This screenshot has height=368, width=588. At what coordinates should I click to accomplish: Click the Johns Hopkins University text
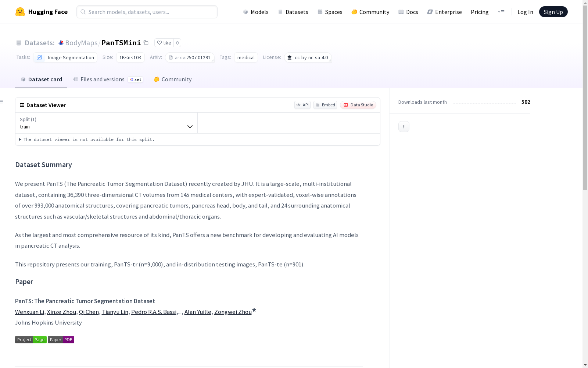(49, 323)
